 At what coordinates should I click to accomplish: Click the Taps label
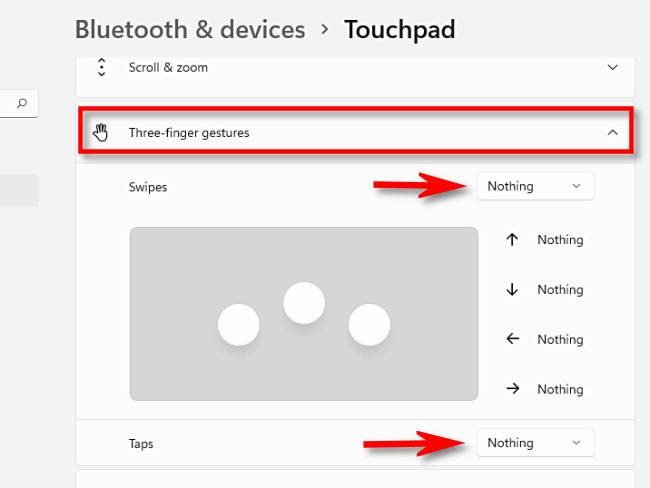(141, 443)
